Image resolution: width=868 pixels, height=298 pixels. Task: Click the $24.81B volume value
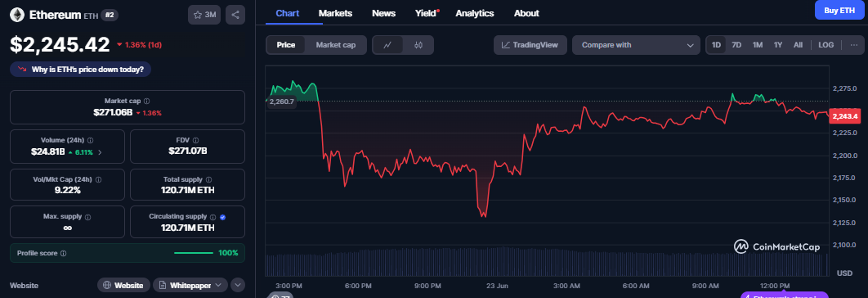(48, 151)
